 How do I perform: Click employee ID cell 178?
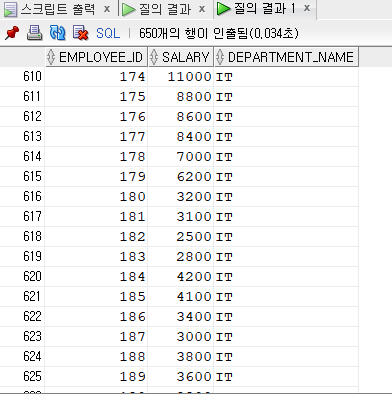96,157
